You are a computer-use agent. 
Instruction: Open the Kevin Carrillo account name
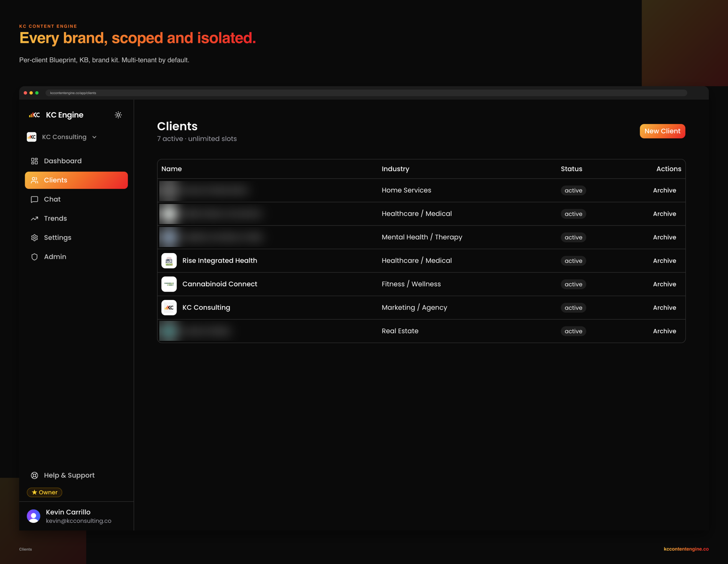tap(68, 512)
